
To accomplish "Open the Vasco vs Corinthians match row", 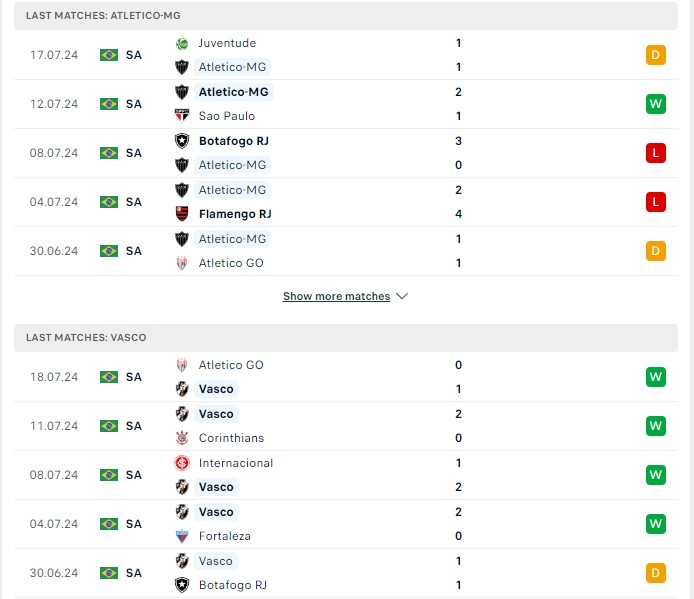I will 346,426.
